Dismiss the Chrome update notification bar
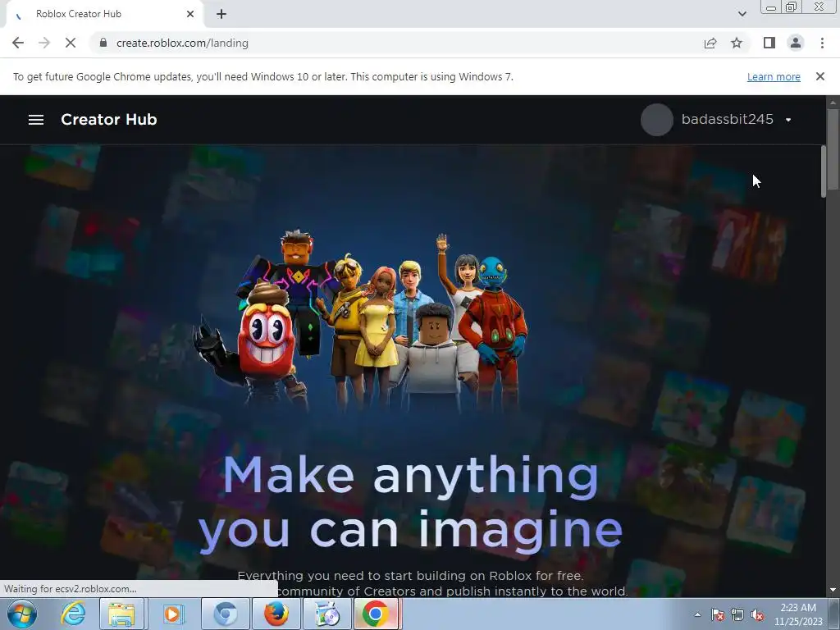 (x=819, y=76)
